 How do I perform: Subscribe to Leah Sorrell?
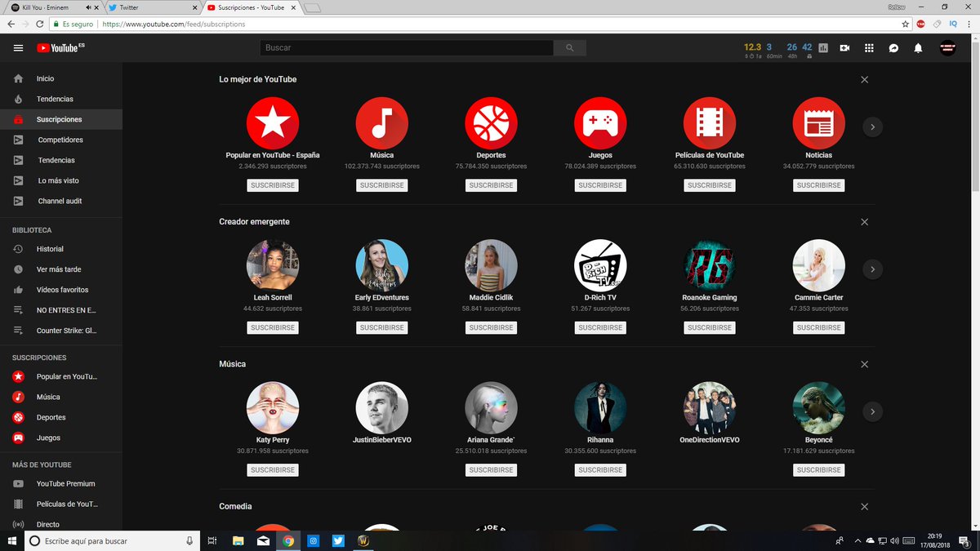click(273, 327)
